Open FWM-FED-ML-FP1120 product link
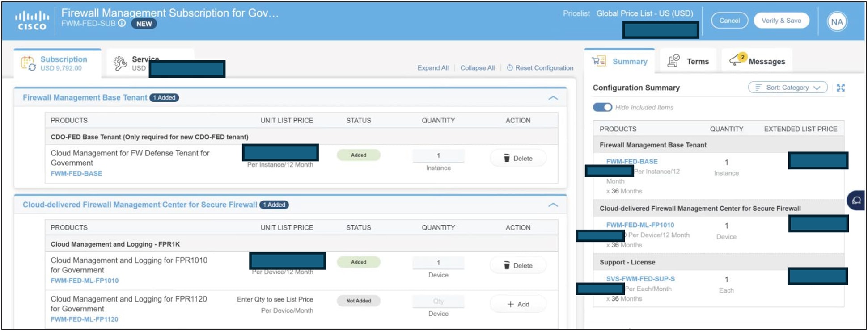 [x=85, y=319]
